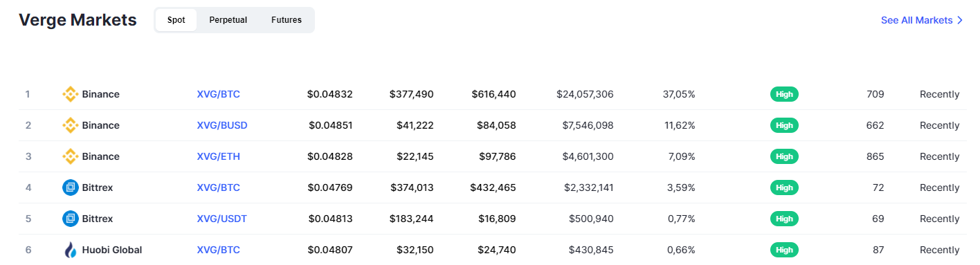
Task: Click the Binance logo in row 1
Action: [70, 94]
